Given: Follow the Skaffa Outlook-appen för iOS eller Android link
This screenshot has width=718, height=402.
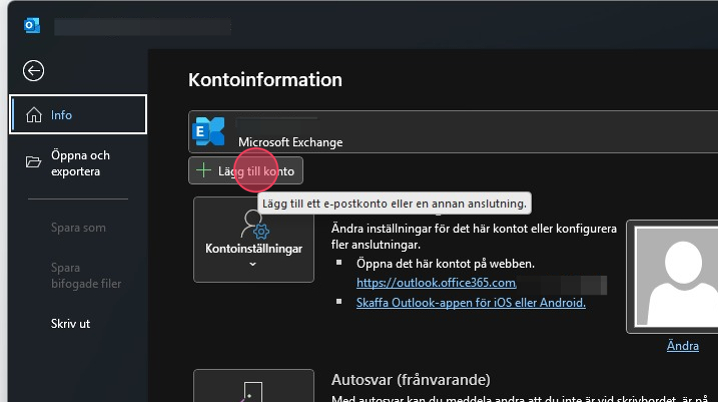Looking at the screenshot, I should (470, 302).
